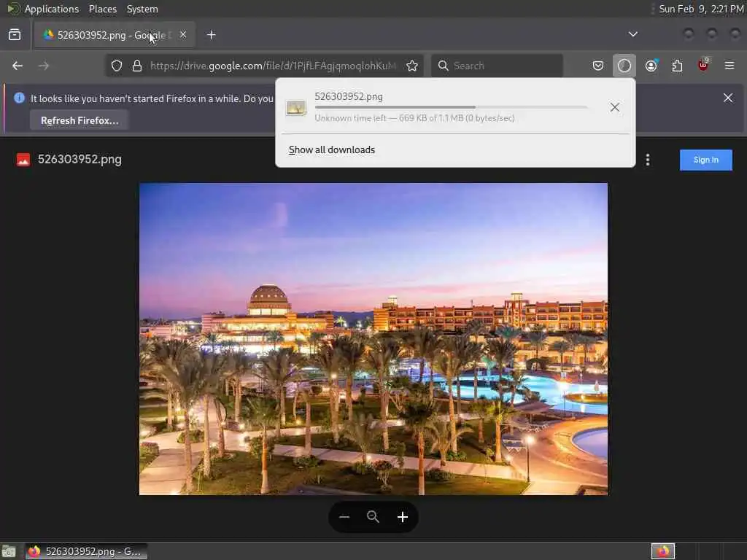Open the System menu
The height and width of the screenshot is (560, 747).
[x=142, y=9]
